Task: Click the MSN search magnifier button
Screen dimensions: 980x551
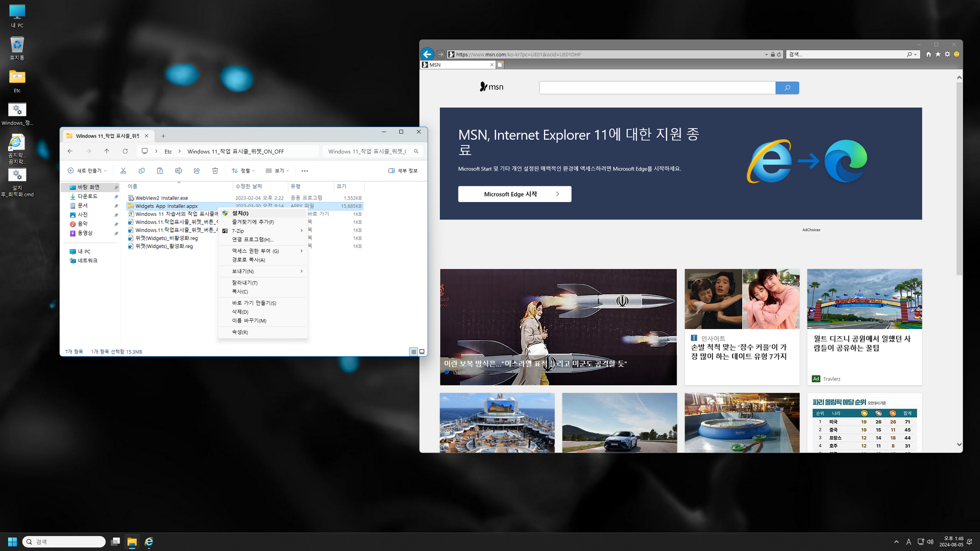Action: click(787, 88)
